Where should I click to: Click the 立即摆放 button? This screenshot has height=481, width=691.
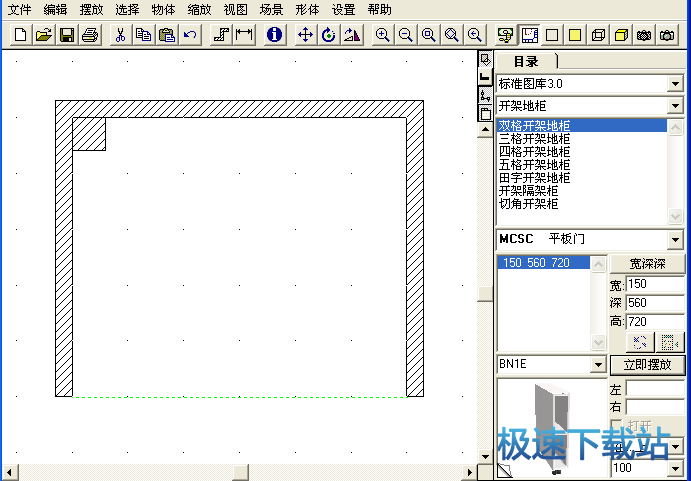(x=647, y=365)
